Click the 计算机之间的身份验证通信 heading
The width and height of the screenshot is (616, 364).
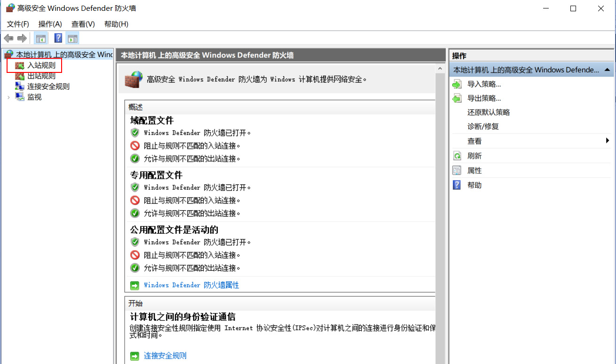(x=182, y=317)
